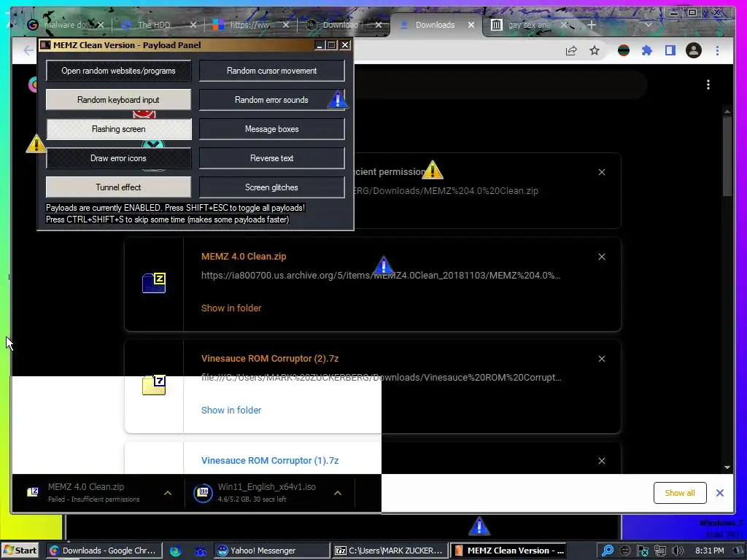Expand Win11_English_x64v1.iso download options
The height and width of the screenshot is (560, 747).
[337, 494]
